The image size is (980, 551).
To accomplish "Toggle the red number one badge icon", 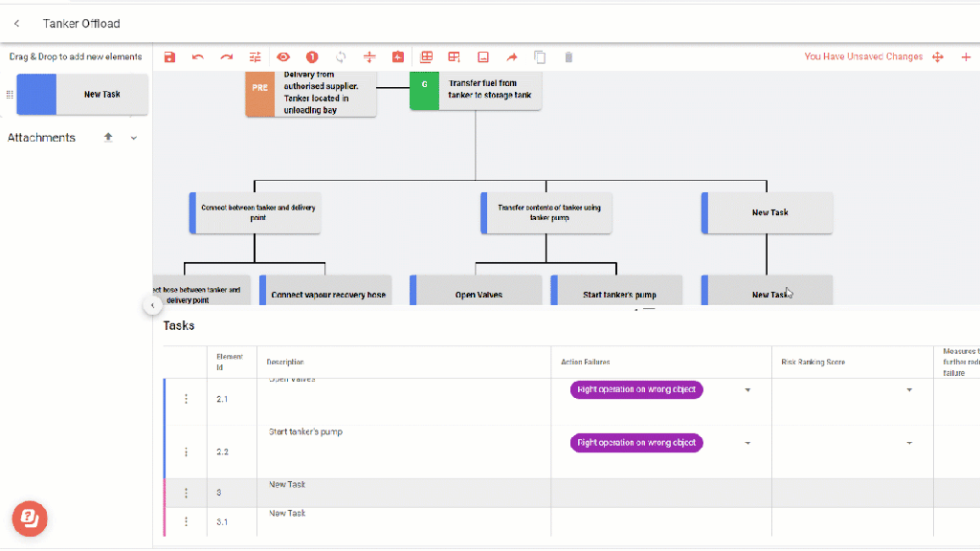I will 312,57.
